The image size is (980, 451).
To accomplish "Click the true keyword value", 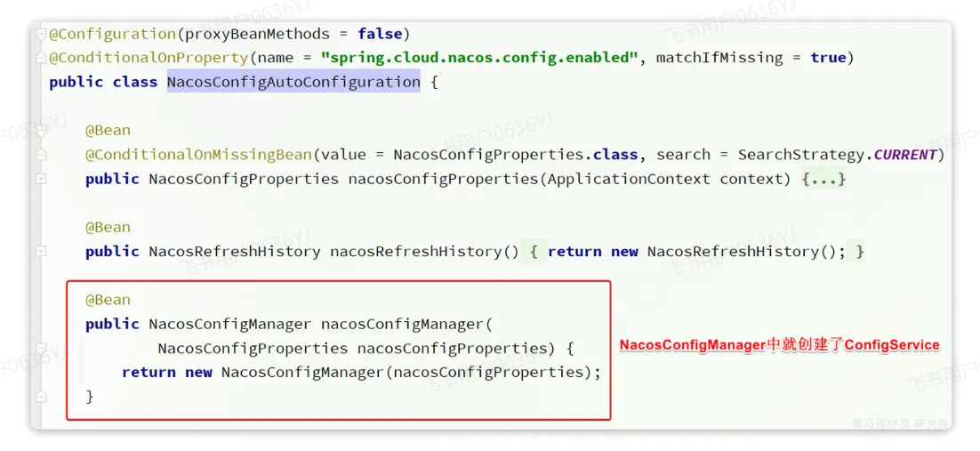I will [828, 58].
